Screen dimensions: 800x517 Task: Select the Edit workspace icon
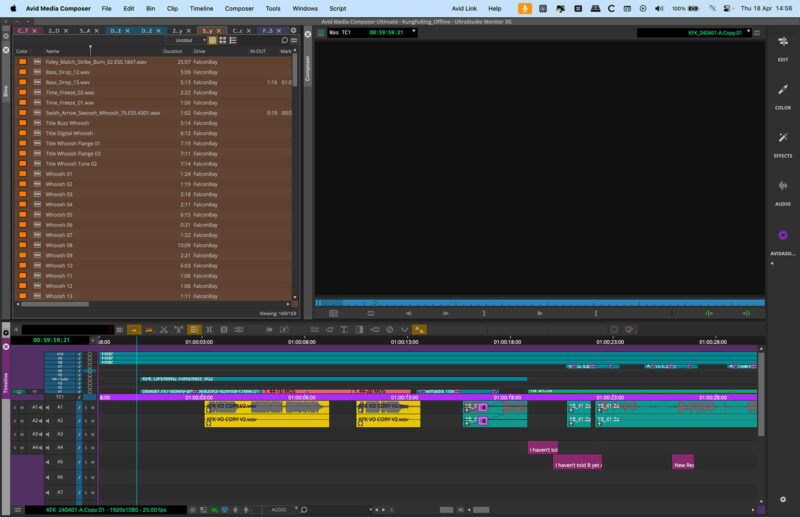pos(782,44)
